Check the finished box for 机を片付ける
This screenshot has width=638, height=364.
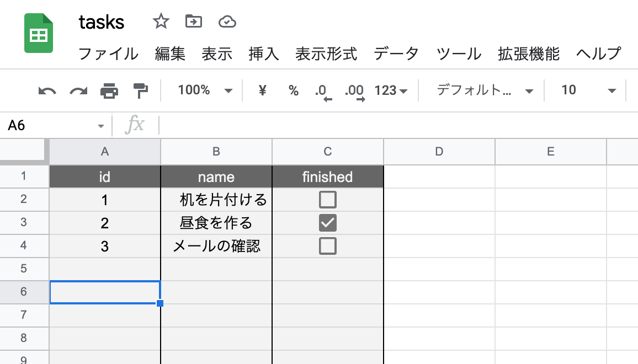point(327,200)
